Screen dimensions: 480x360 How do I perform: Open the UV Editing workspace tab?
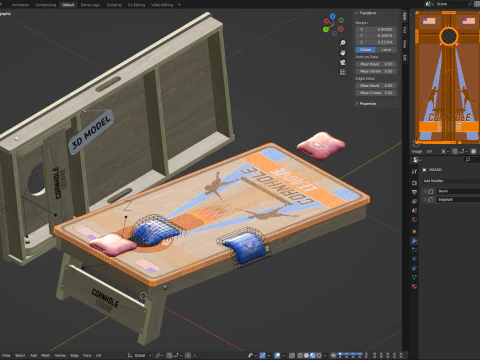[137, 5]
